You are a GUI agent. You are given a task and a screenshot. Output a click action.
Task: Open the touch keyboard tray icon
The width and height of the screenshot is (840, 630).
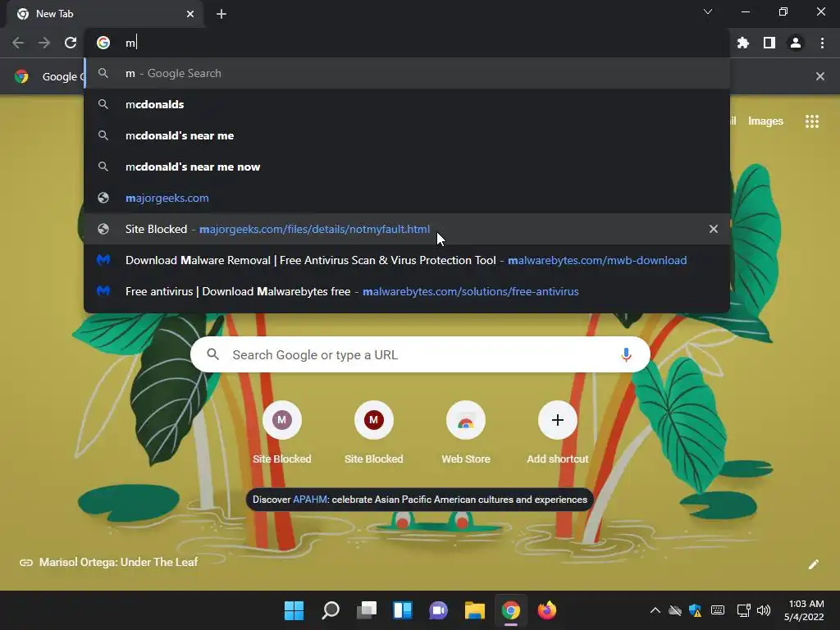(x=718, y=610)
